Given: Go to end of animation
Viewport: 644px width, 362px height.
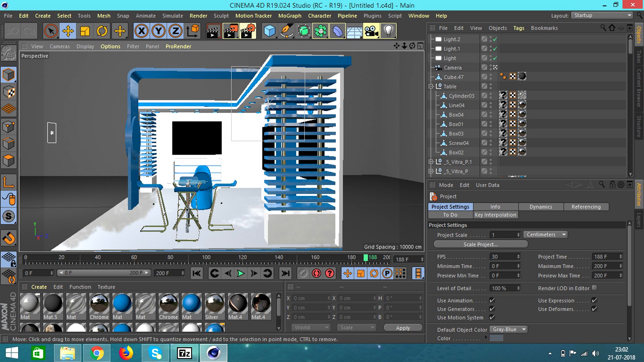Looking at the screenshot, I should coord(285,273).
